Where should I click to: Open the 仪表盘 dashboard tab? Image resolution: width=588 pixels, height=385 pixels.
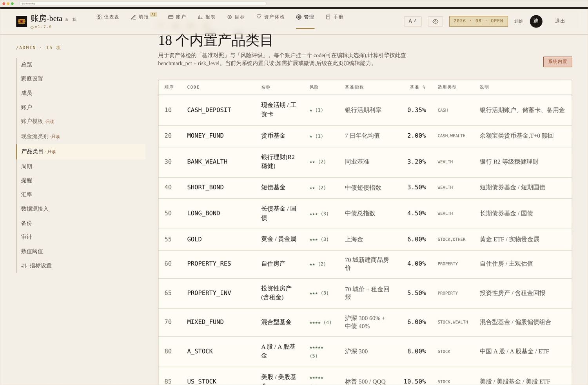tap(108, 17)
